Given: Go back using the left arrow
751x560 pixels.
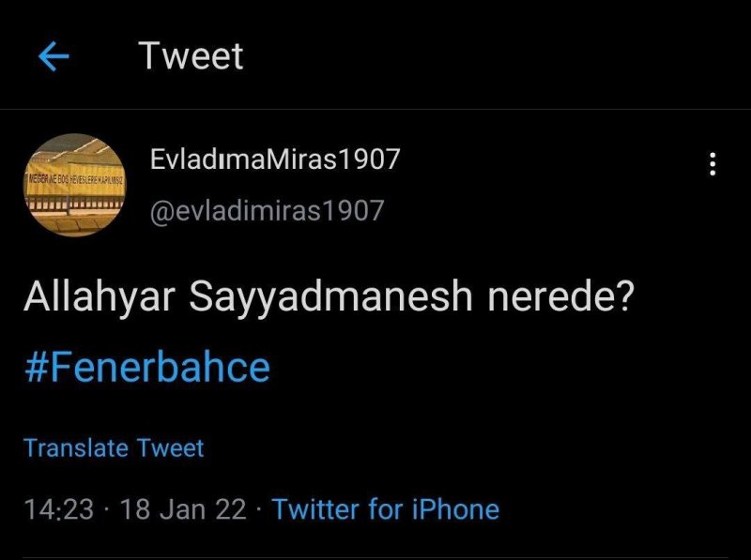Looking at the screenshot, I should click(54, 57).
